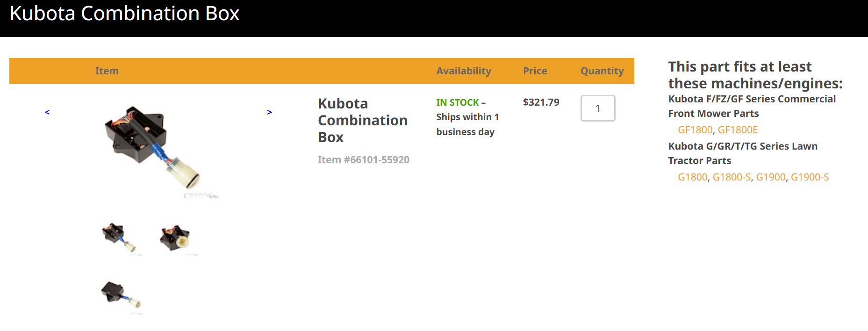
Task: Open the G1900-S model link
Action: [810, 177]
